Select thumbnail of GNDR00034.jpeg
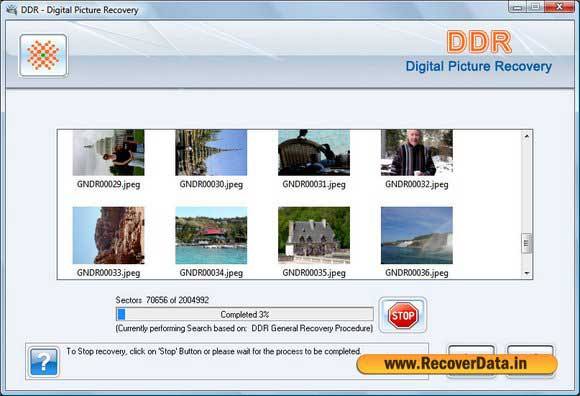This screenshot has height=396, width=580. coord(211,235)
